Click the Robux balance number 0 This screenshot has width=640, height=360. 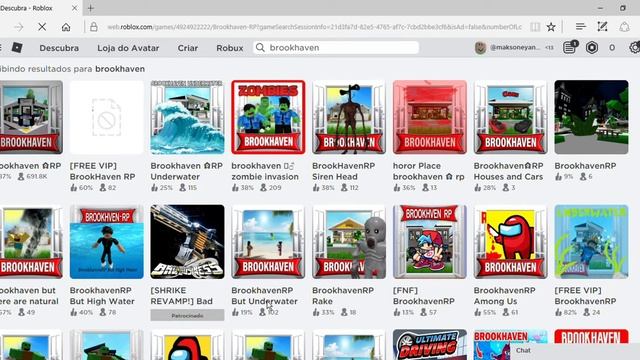612,48
